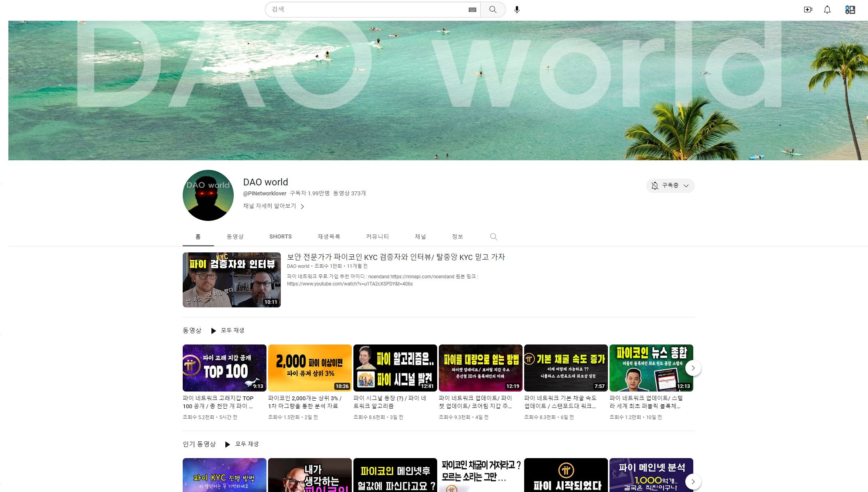The height and width of the screenshot is (492, 868).
Task: Select the 홈 tab
Action: pos(198,236)
